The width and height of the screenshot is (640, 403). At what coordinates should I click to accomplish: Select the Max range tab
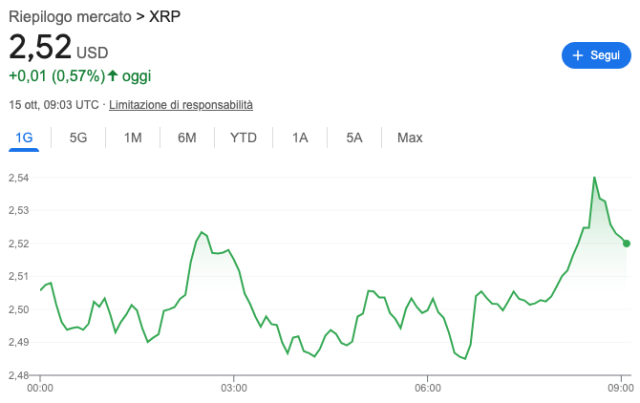pos(410,138)
